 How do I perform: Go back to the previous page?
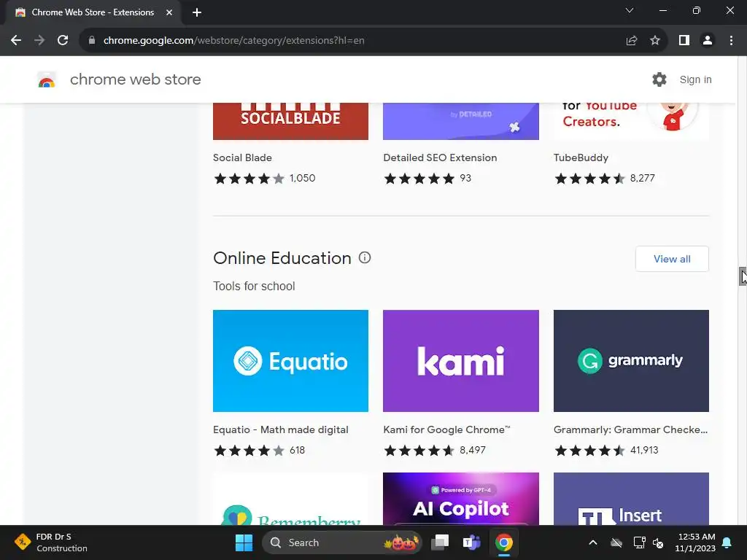pyautogui.click(x=16, y=41)
